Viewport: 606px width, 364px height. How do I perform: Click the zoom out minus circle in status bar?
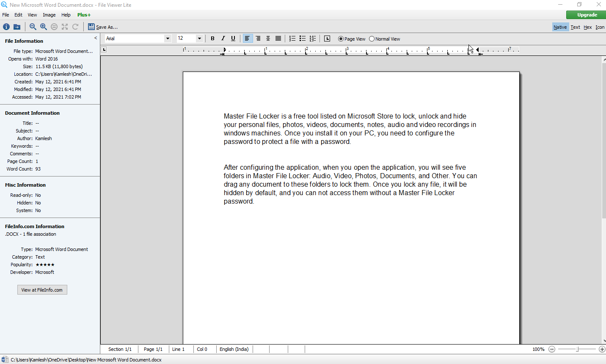[552, 349]
